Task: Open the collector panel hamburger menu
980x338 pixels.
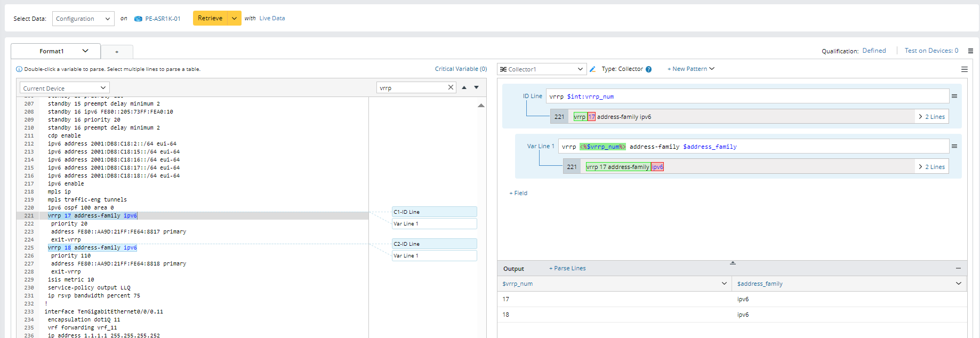Action: (964, 69)
